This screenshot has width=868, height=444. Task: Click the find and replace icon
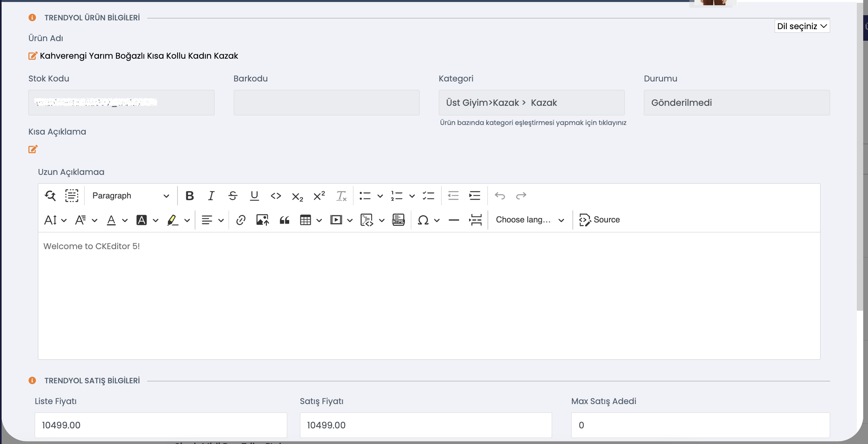[x=50, y=196]
